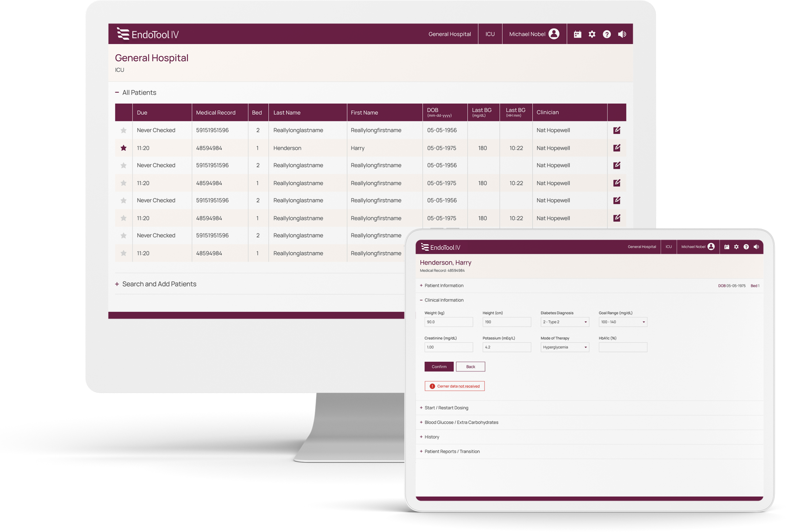The width and height of the screenshot is (788, 532).
Task: Star the last patient row in the table
Action: click(123, 253)
